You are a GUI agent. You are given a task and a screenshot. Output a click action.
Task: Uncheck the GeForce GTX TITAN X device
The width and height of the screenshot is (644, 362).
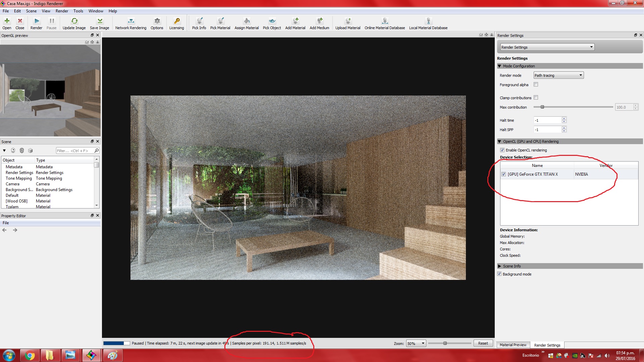(x=503, y=174)
